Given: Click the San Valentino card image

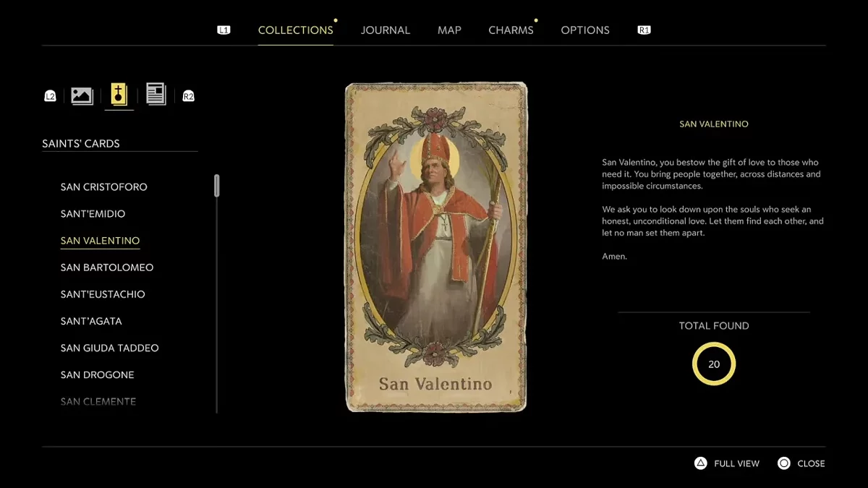Looking at the screenshot, I should [x=436, y=247].
